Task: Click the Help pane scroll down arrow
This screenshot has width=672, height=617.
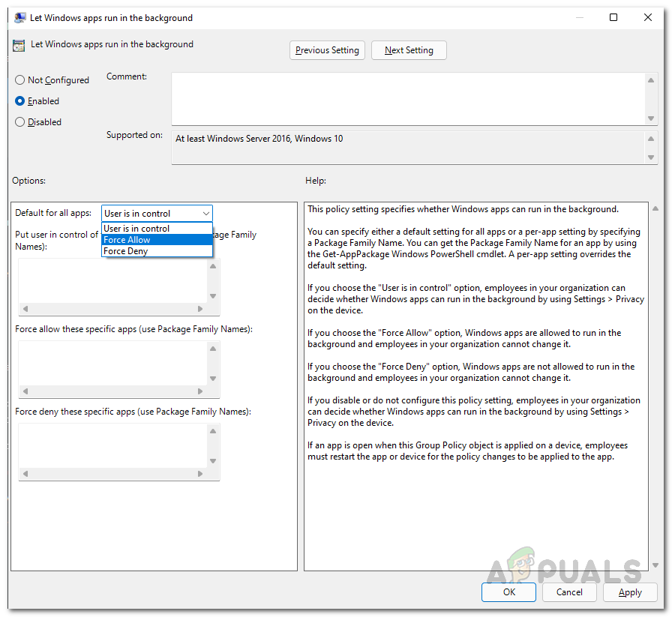Action: [655, 565]
